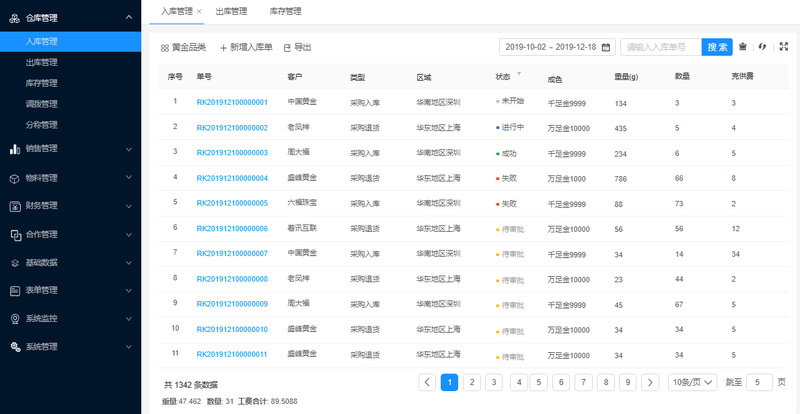Image resolution: width=800 pixels, height=414 pixels.
Task: Expand the 销售管理 menu chevron
Action: click(129, 149)
